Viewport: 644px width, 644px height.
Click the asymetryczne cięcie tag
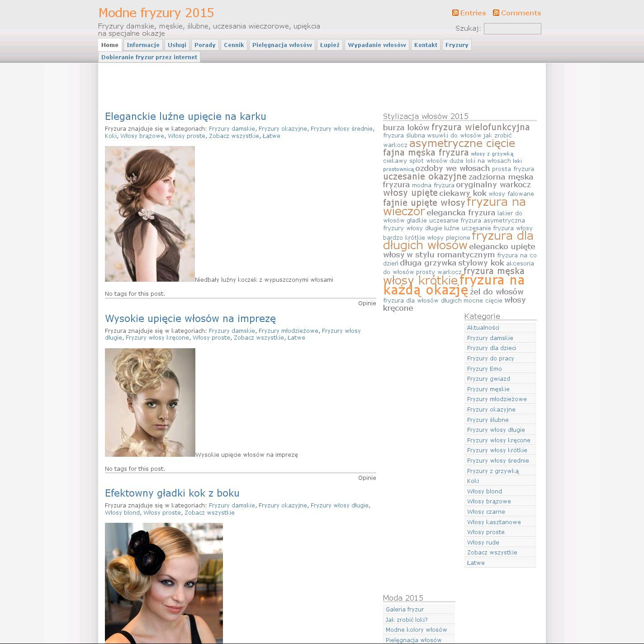point(462,143)
